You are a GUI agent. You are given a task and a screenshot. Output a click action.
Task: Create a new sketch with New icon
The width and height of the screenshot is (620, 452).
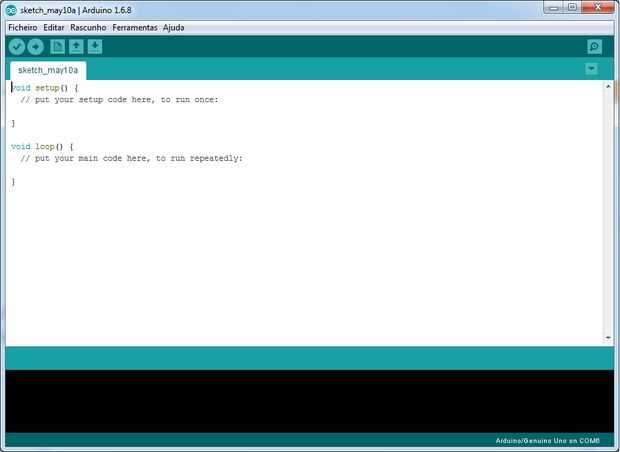point(57,47)
